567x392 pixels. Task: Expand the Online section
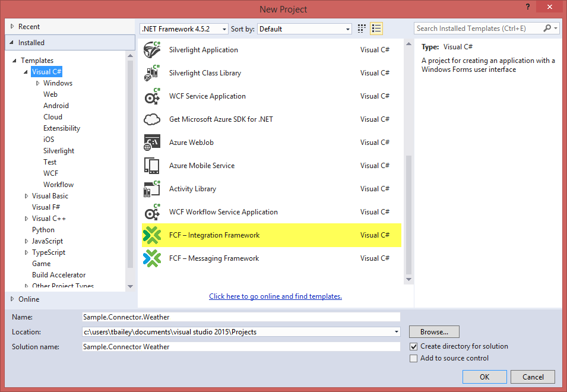(x=12, y=299)
